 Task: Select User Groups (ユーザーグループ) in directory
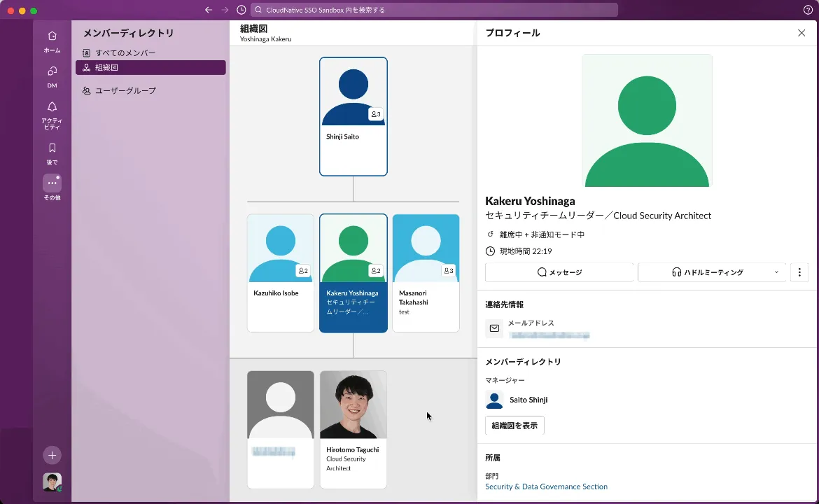[125, 91]
